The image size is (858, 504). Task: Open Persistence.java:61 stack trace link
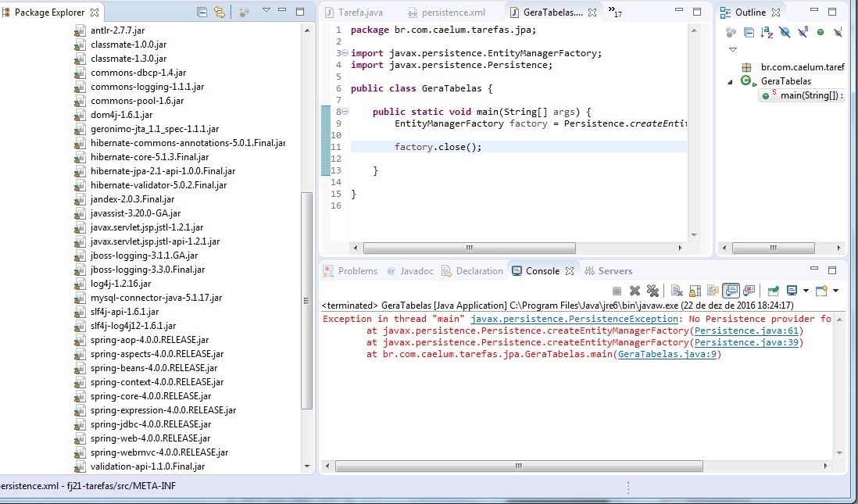pos(746,331)
